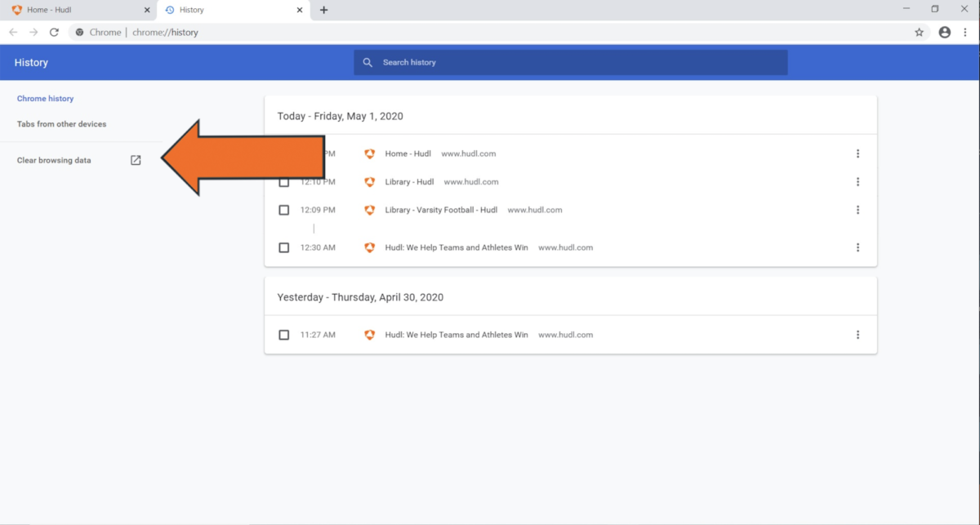
Task: Open a new tab with plus button
Action: tap(324, 10)
